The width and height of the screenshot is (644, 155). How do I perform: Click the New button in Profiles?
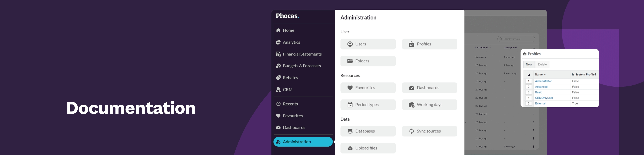tap(529, 64)
